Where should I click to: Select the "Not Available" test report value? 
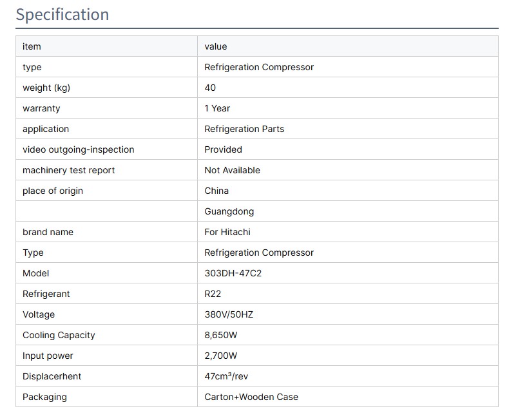click(232, 170)
